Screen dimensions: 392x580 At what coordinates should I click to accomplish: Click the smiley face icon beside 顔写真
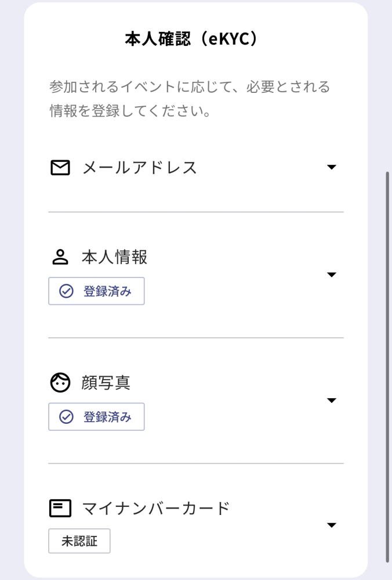point(59,383)
